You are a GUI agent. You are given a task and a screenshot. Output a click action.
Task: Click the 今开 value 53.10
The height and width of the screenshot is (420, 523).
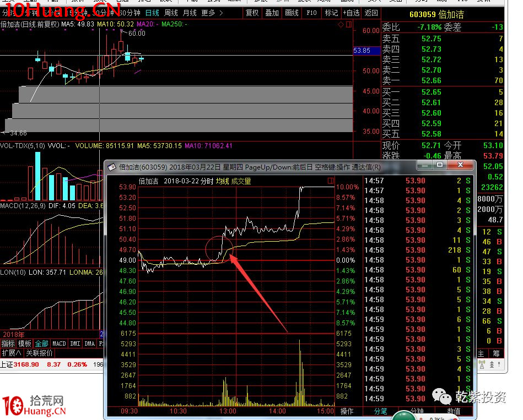coord(493,145)
